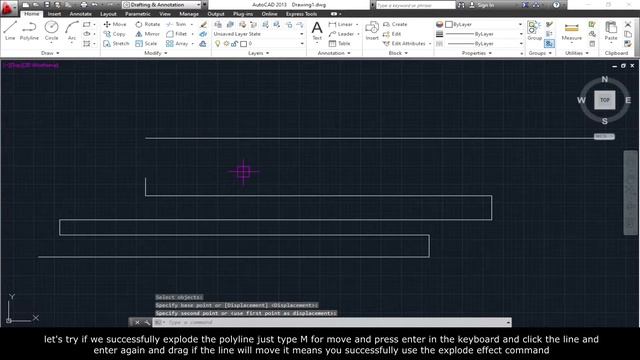The image size is (640, 360).
Task: Toggle group selection on/off button
Action: pos(549,43)
